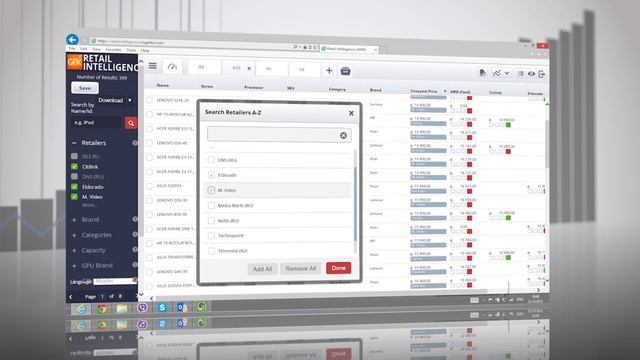Uncheck M. Video in the dialog list
Viewport: 640px width, 360px height.
[x=211, y=190]
